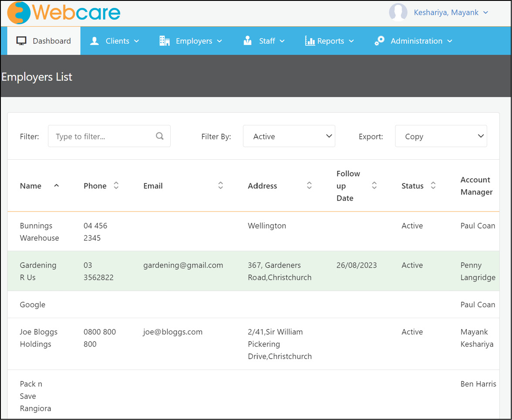Open the Clients menu
512x420 pixels.
pos(115,41)
